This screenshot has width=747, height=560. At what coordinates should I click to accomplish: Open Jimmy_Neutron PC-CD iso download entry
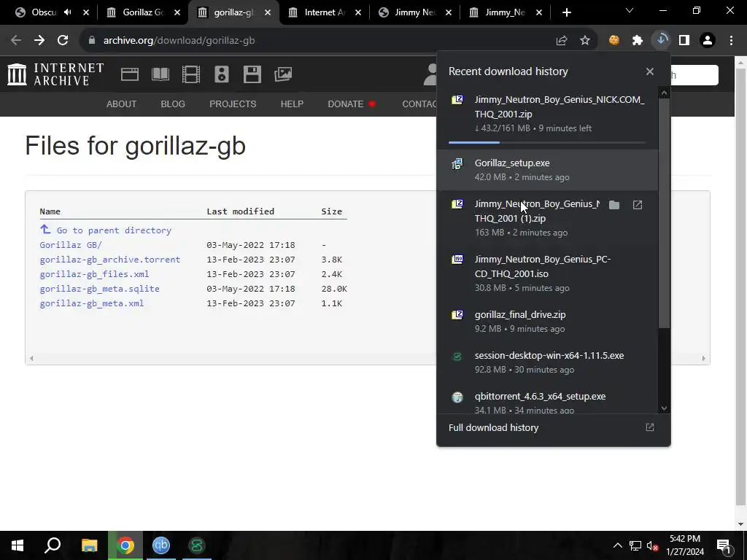(547, 273)
